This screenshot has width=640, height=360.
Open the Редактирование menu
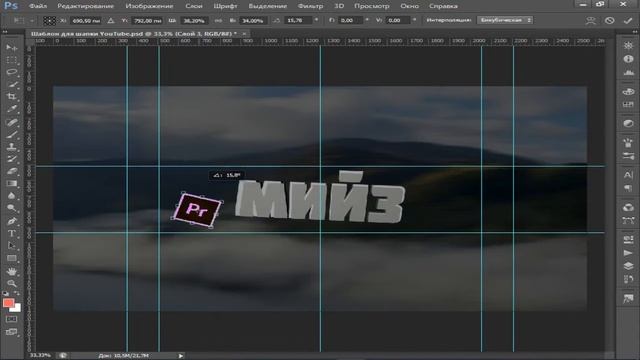click(x=86, y=6)
